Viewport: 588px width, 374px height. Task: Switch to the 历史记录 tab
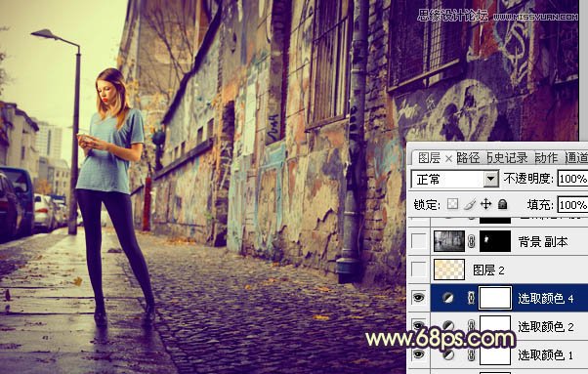[x=507, y=158]
